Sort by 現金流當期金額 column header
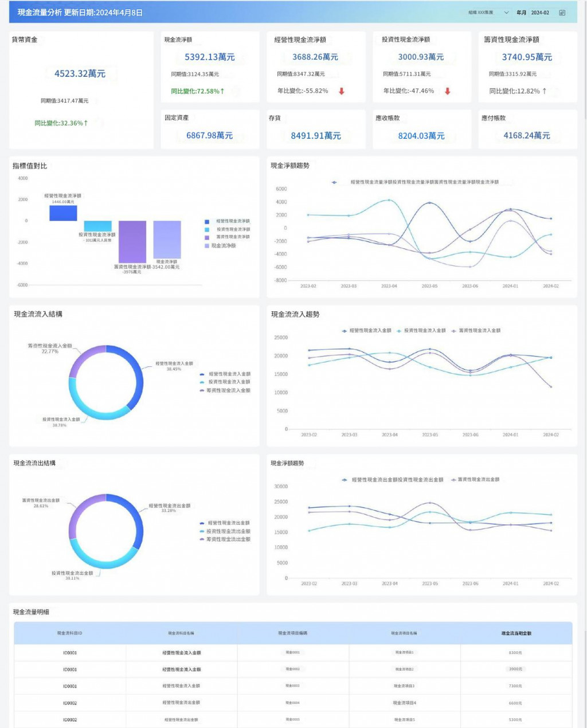The width and height of the screenshot is (587, 728). (x=516, y=633)
